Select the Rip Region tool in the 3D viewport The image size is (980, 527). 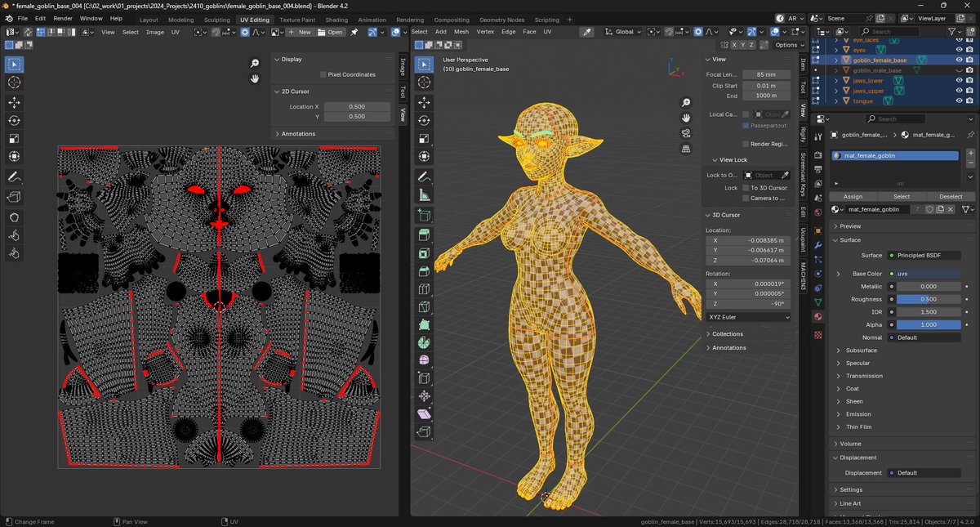click(424, 432)
